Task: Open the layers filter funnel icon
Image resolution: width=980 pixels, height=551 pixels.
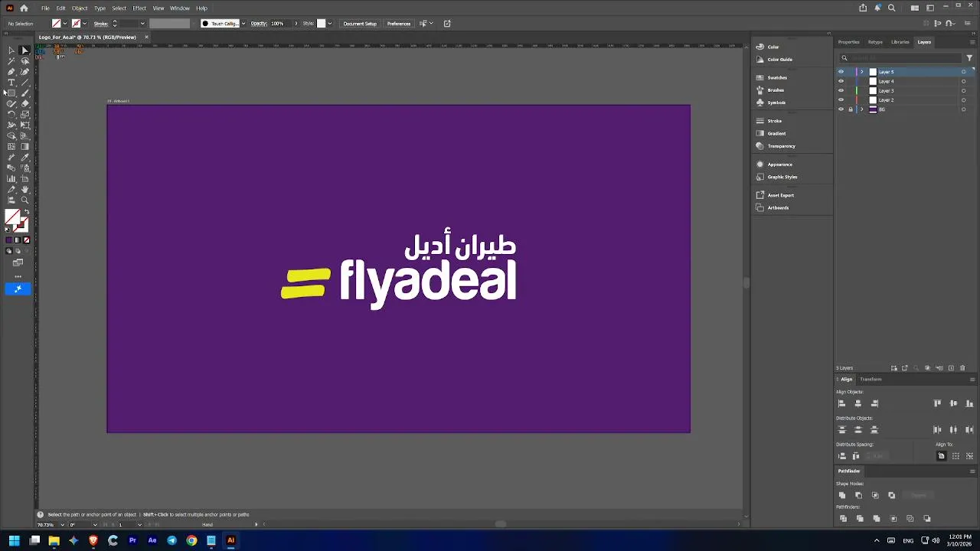Action: (x=969, y=58)
